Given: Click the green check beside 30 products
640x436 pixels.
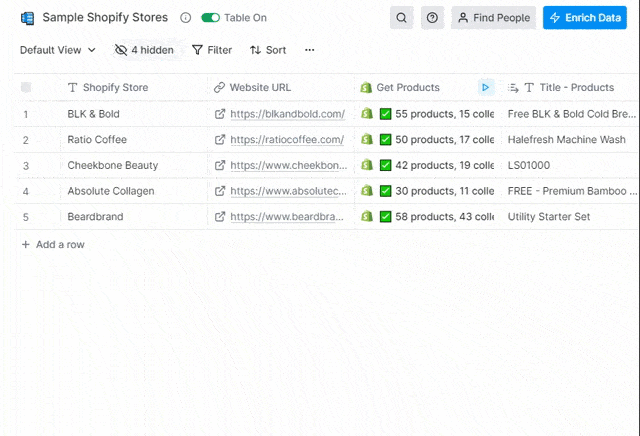Looking at the screenshot, I should click(x=385, y=191).
